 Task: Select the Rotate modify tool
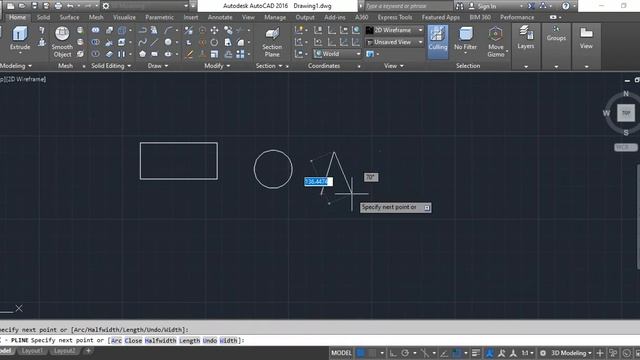tap(214, 42)
